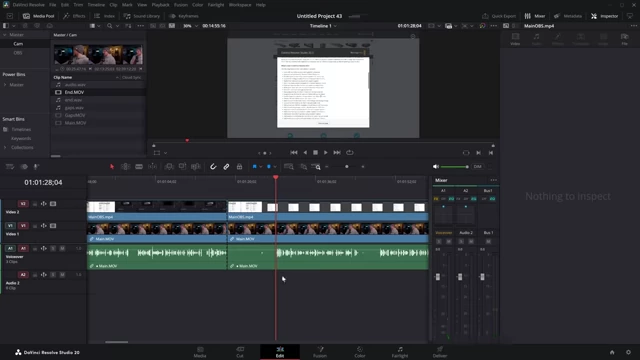Toggle Loop playback button
640x360 pixels.
point(350,152)
